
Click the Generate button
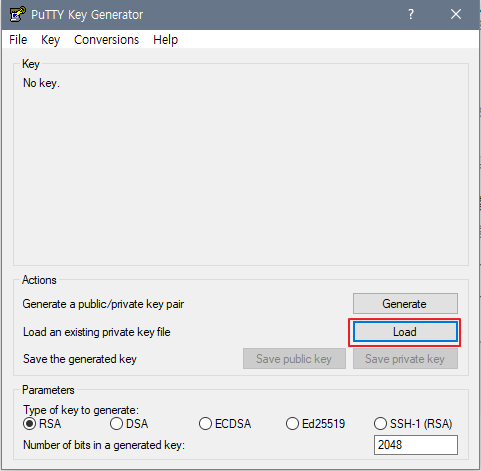(405, 304)
